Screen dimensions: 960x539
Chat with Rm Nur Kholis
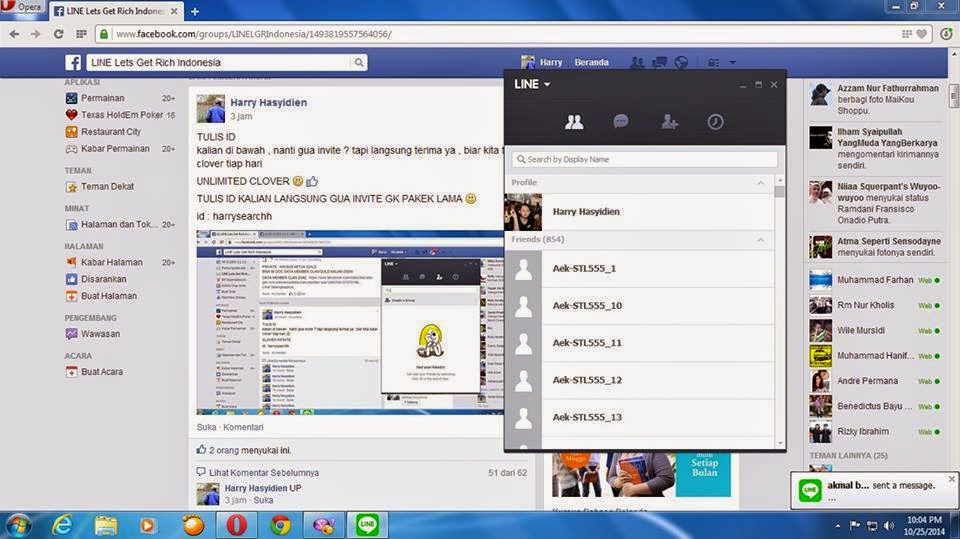[x=875, y=305]
